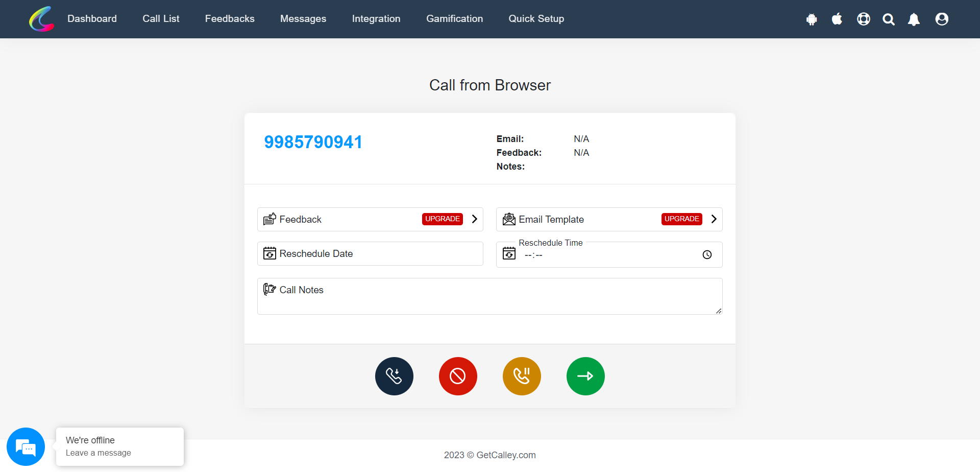Click the We're offline text
Image resolution: width=980 pixels, height=472 pixels.
point(90,440)
